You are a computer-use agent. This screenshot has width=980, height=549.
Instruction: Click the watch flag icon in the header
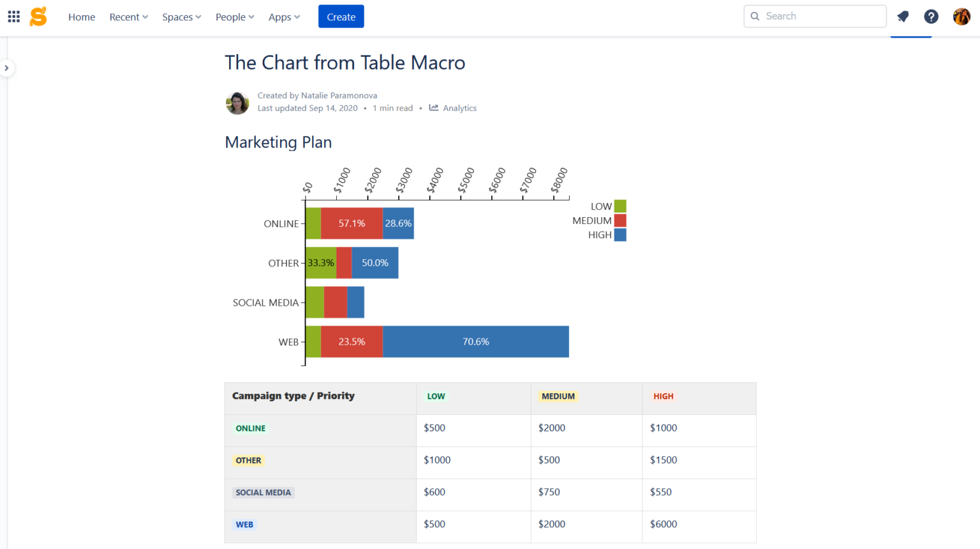pyautogui.click(x=903, y=17)
